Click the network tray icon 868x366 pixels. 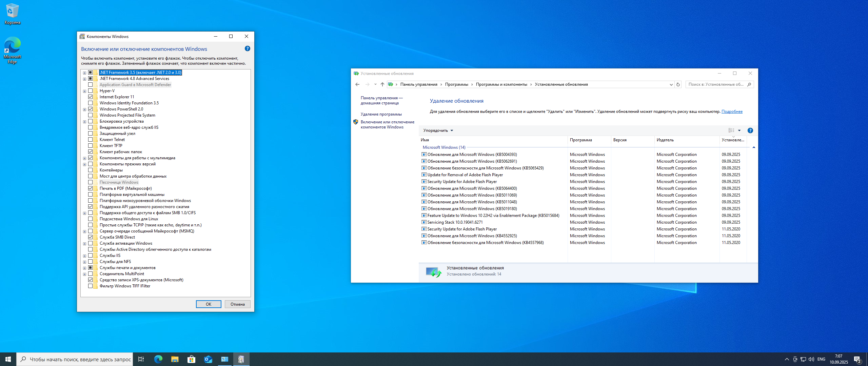803,359
